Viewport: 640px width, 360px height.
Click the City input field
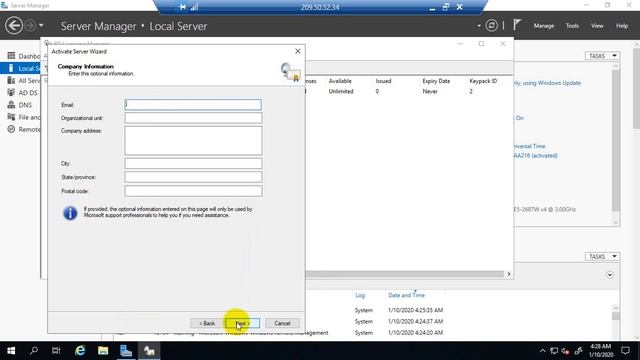coord(193,163)
